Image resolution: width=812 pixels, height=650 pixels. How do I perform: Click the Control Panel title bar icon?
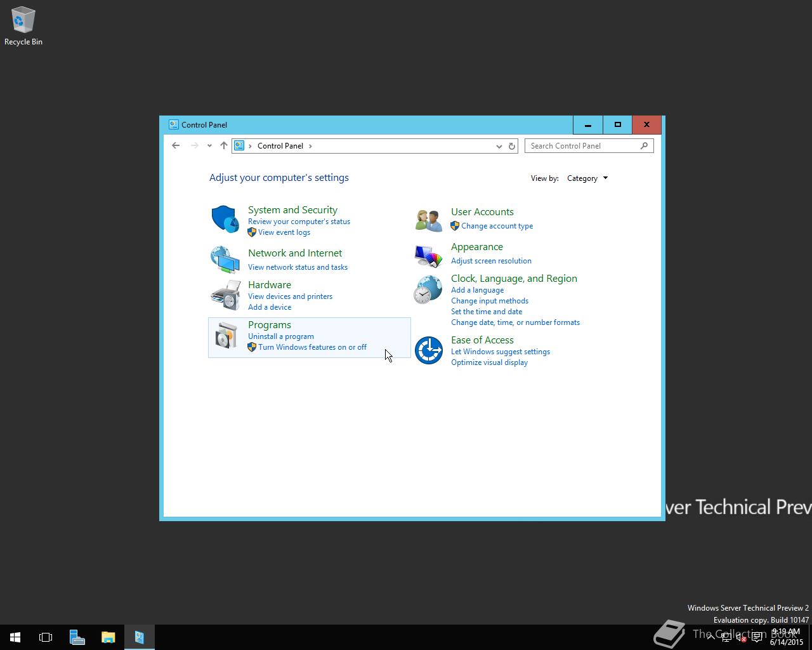173,124
